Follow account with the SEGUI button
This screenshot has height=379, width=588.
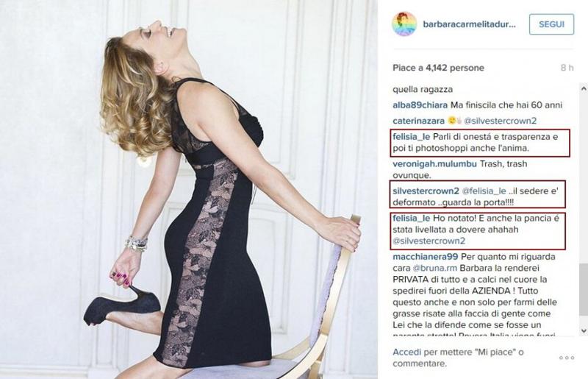tap(551, 24)
